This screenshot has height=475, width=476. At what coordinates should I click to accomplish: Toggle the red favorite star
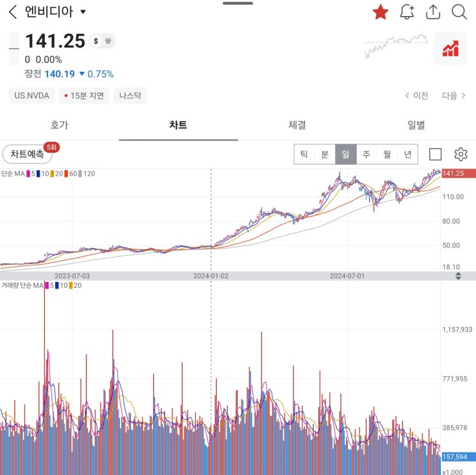[381, 12]
